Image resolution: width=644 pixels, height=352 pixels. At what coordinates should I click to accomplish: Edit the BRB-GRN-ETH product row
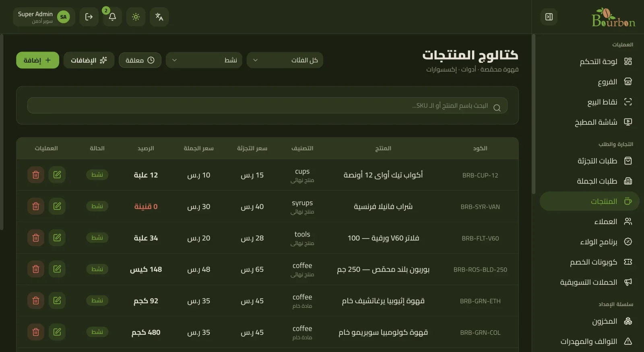(57, 301)
